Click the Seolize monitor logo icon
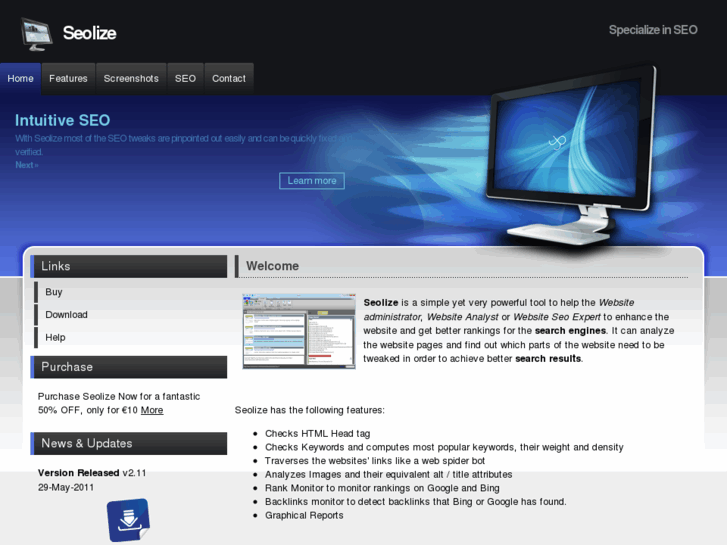Viewport: 727px width, 545px height. point(37,34)
